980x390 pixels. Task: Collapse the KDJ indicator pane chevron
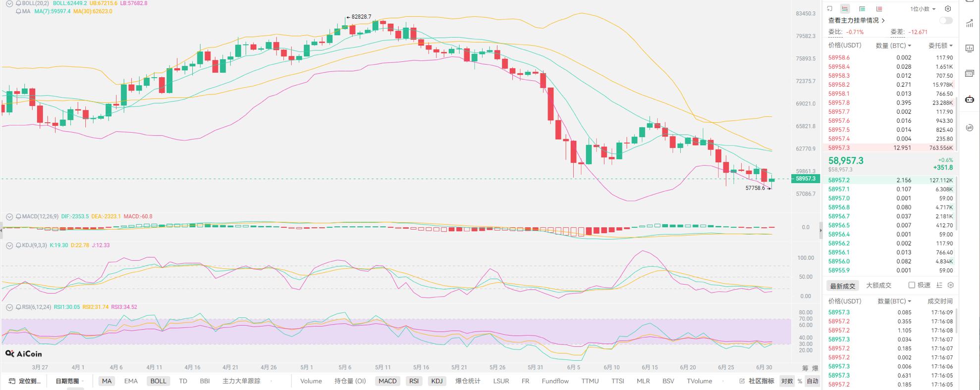click(x=9, y=245)
